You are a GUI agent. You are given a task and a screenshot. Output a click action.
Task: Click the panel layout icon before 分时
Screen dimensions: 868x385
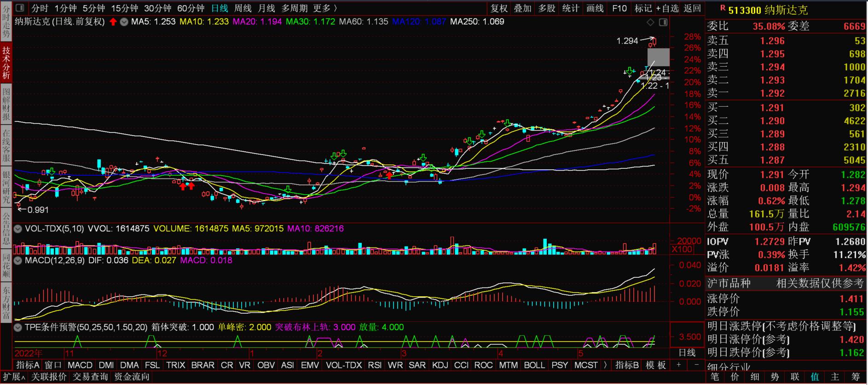pyautogui.click(x=20, y=8)
